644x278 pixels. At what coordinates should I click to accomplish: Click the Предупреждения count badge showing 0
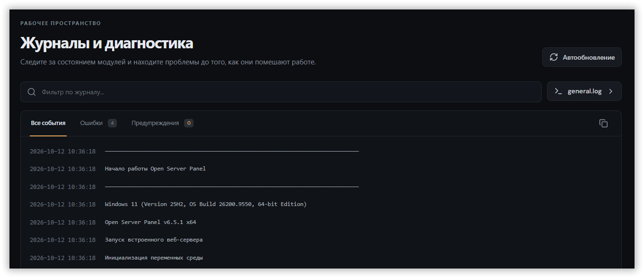189,123
